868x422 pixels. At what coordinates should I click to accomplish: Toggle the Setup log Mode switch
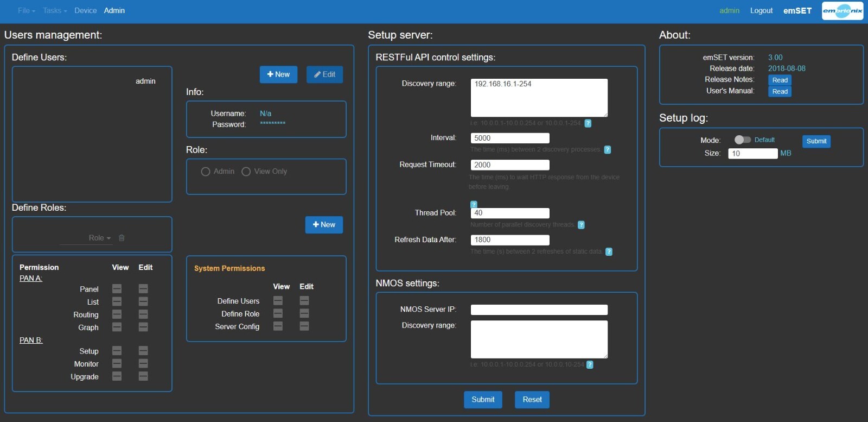[742, 140]
